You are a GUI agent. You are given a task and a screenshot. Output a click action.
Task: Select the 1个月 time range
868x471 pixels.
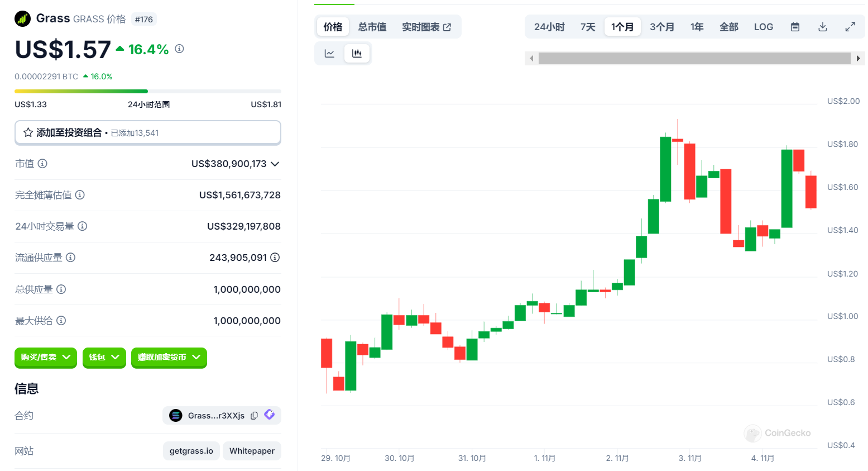pyautogui.click(x=622, y=27)
